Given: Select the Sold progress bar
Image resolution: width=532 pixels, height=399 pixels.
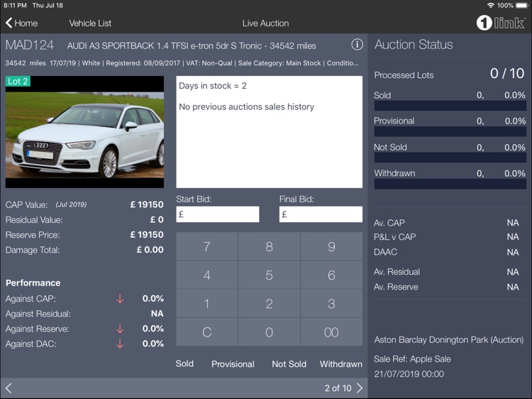Looking at the screenshot, I should click(450, 106).
